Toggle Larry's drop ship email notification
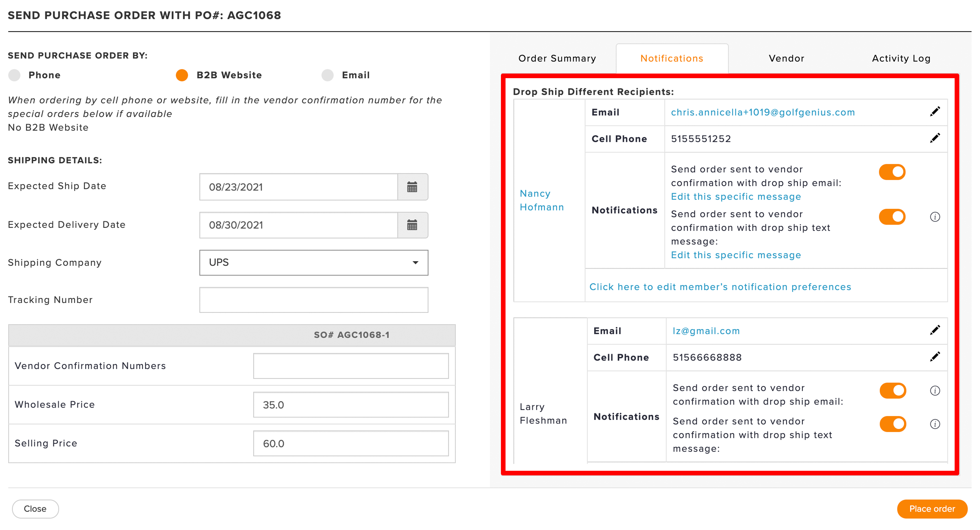 point(893,390)
